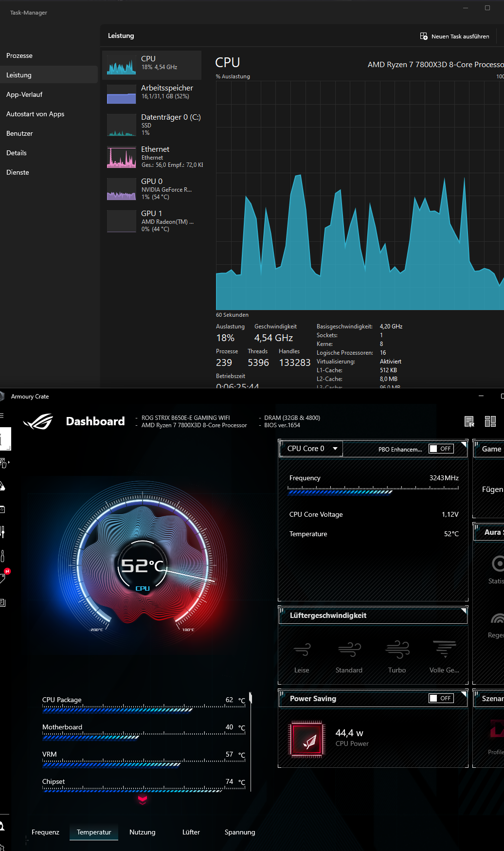Click the ROG logo in Armoury Crate
Image resolution: width=504 pixels, height=851 pixels.
click(38, 421)
